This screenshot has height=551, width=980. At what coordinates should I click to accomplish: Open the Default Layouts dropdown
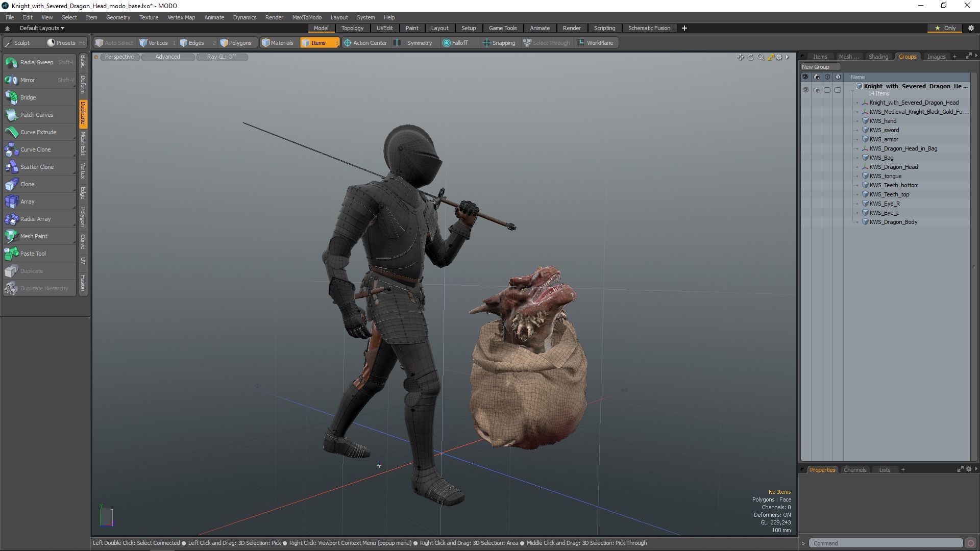[x=42, y=28]
